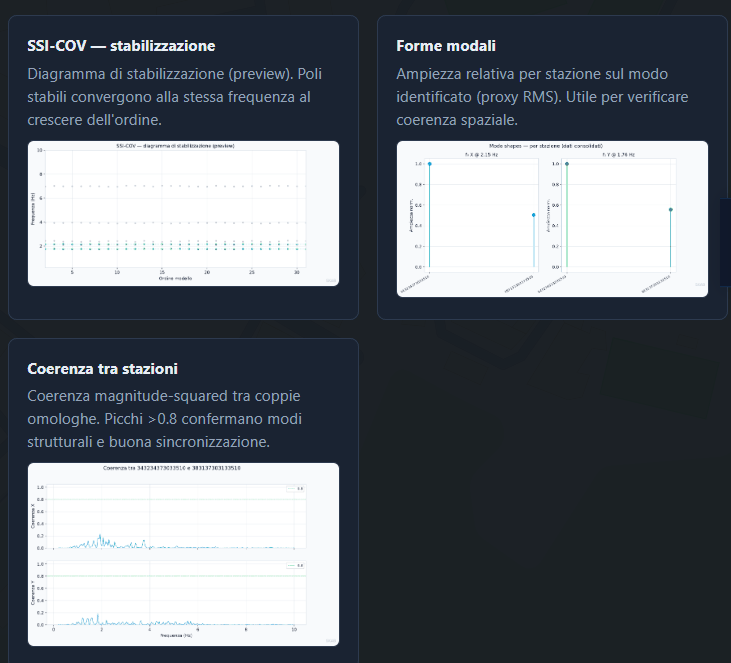Click the 'Coerenza tra stazioni' card heading
The height and width of the screenshot is (663, 731).
(103, 368)
